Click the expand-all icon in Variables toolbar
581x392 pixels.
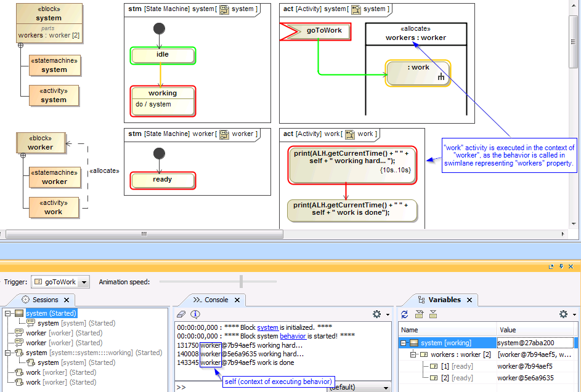pyautogui.click(x=419, y=314)
